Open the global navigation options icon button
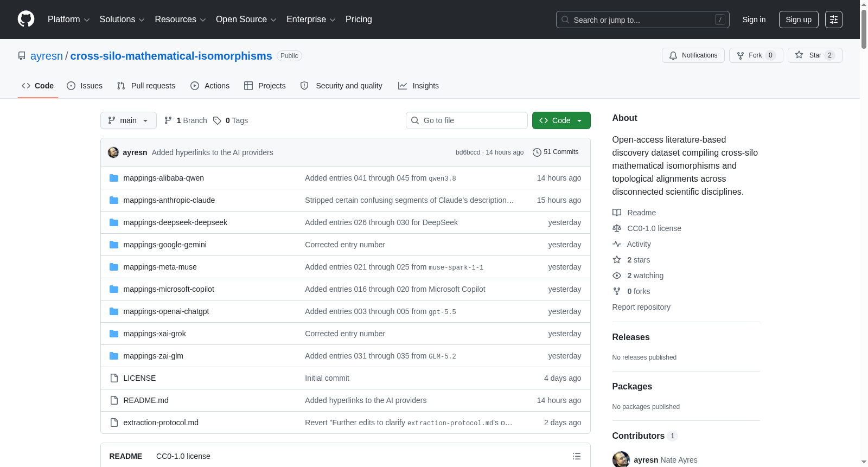 [x=834, y=20]
